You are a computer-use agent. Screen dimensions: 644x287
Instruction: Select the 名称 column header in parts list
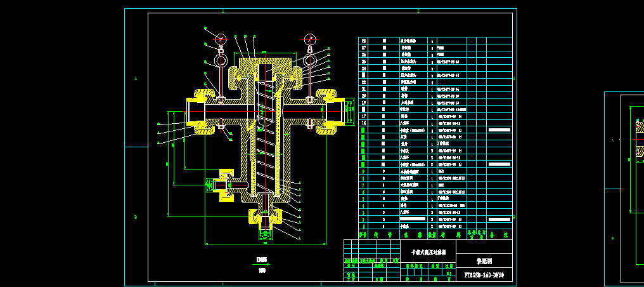pos(413,235)
